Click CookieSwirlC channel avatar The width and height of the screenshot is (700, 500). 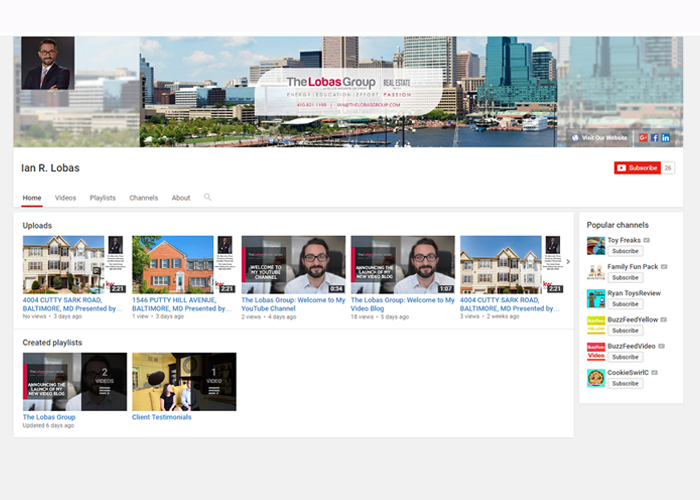click(596, 378)
